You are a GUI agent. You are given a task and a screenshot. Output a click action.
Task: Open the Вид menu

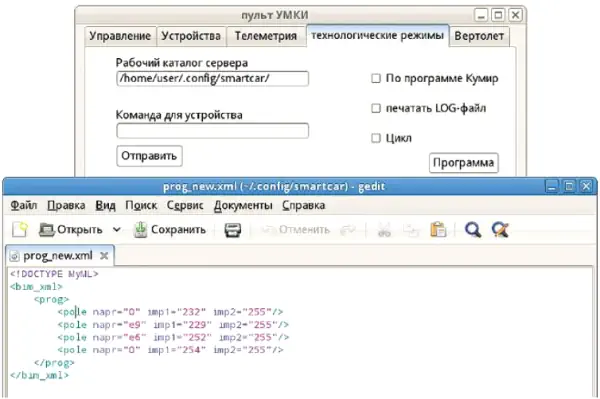(x=105, y=205)
